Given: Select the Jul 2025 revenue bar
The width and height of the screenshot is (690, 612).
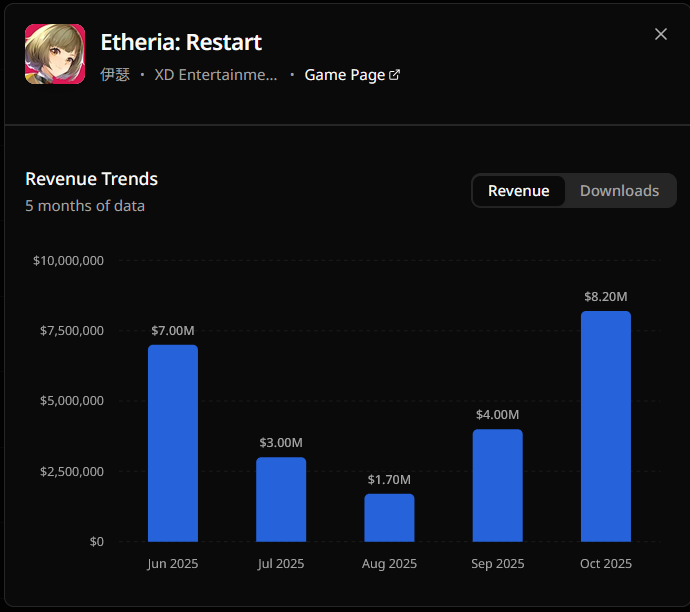Looking at the screenshot, I should click(281, 499).
